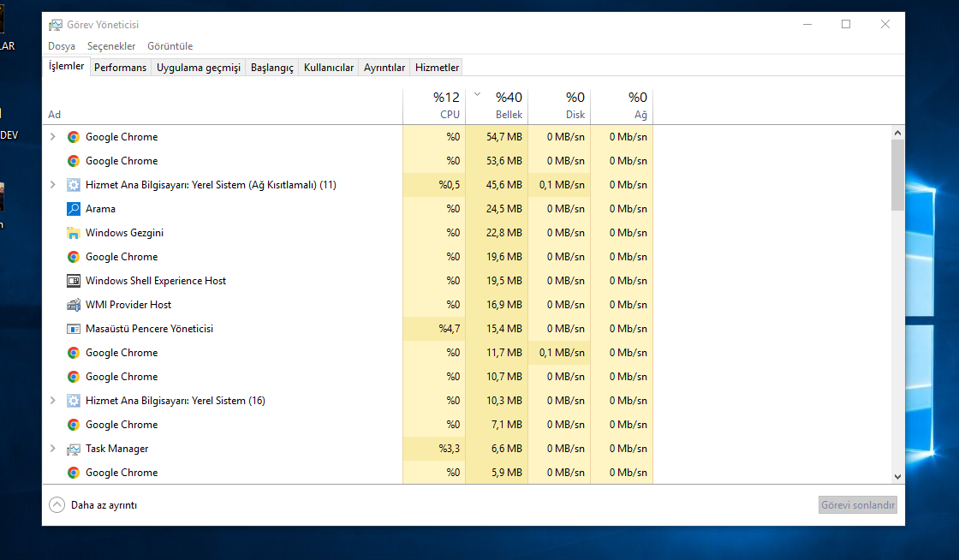The image size is (959, 560).
Task: Click Chrome icon in the 11,7 MB row
Action: tap(74, 353)
